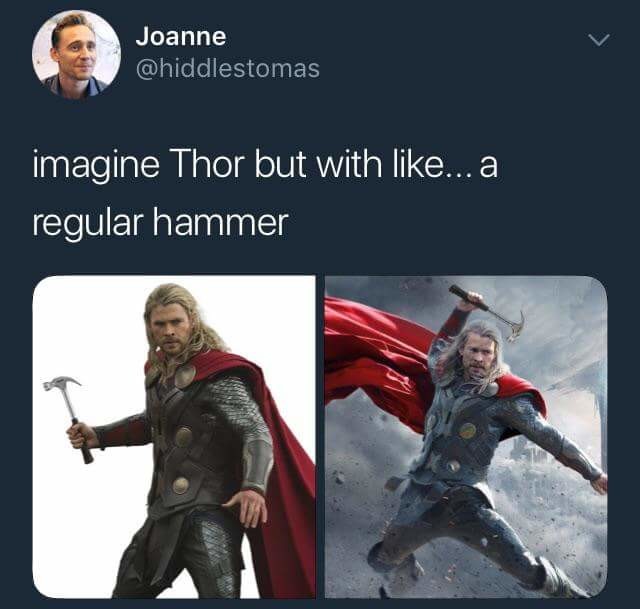Click the raised hammer in right photo
The width and height of the screenshot is (640, 609).
tap(488, 313)
